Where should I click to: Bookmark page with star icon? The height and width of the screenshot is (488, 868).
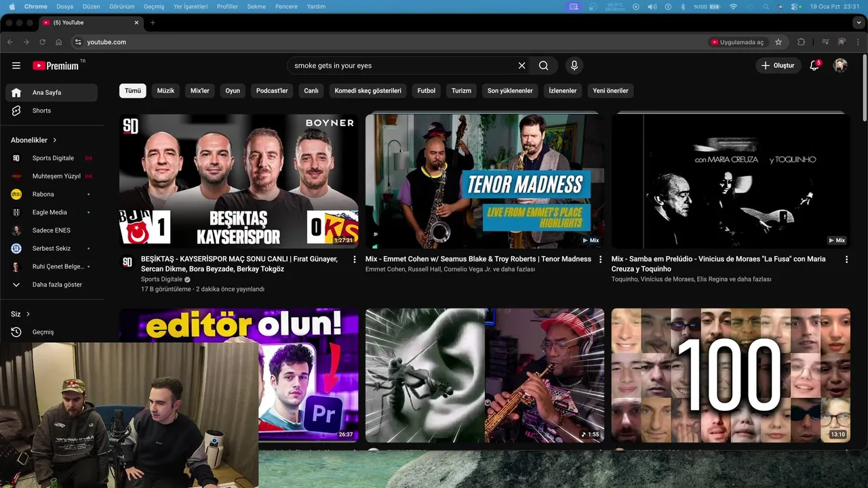coord(778,42)
